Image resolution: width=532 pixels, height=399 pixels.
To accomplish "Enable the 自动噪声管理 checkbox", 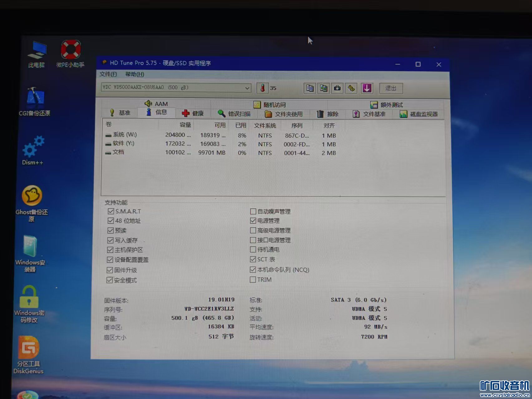I will [x=253, y=212].
